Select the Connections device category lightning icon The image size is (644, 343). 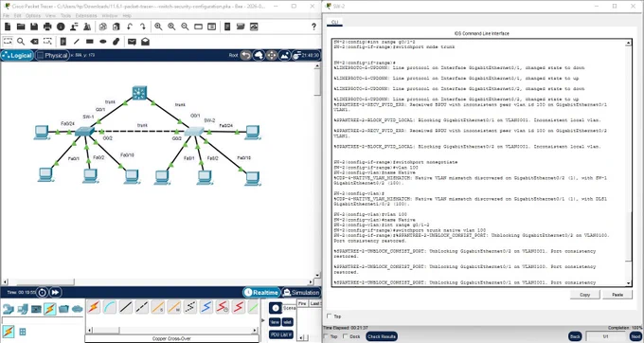[x=49, y=309]
